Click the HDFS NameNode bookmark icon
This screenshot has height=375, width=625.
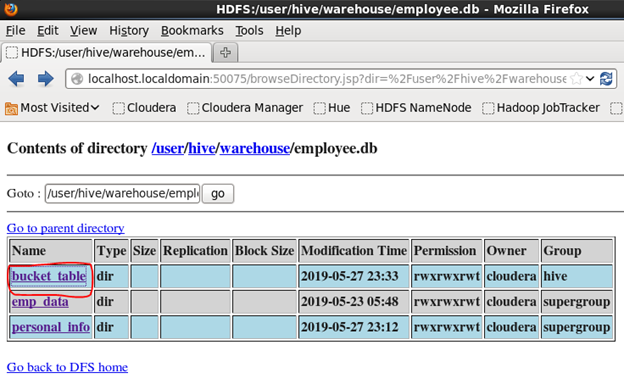pyautogui.click(x=367, y=108)
